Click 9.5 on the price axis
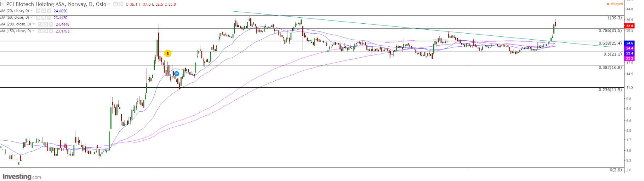Viewport: 644px width, 181px height. [x=629, y=99]
